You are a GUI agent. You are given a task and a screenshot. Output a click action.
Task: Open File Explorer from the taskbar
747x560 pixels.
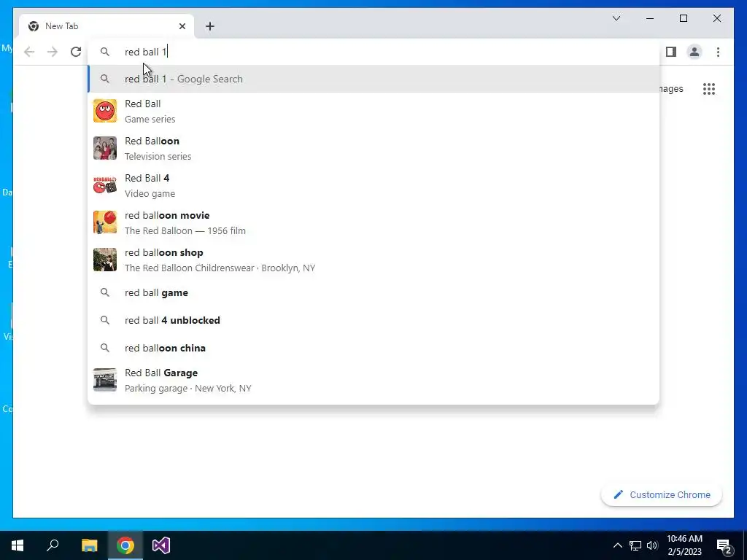pyautogui.click(x=89, y=545)
